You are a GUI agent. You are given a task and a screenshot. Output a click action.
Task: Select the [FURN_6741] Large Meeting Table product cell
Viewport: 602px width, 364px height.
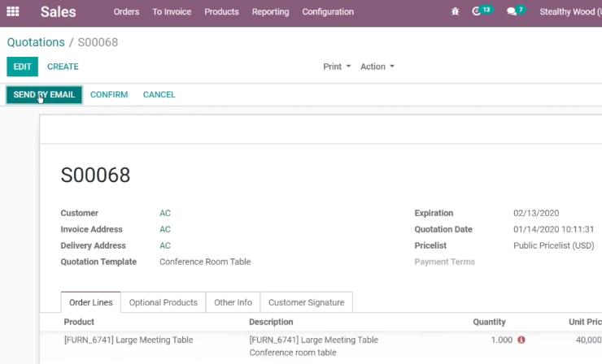click(129, 340)
